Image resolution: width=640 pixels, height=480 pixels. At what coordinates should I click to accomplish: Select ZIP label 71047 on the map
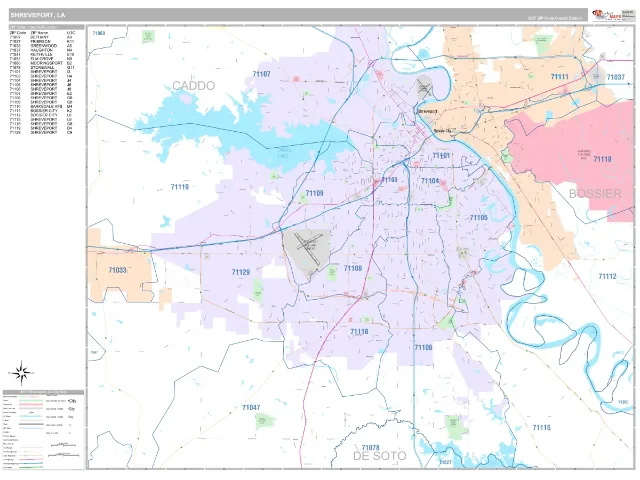click(x=251, y=407)
